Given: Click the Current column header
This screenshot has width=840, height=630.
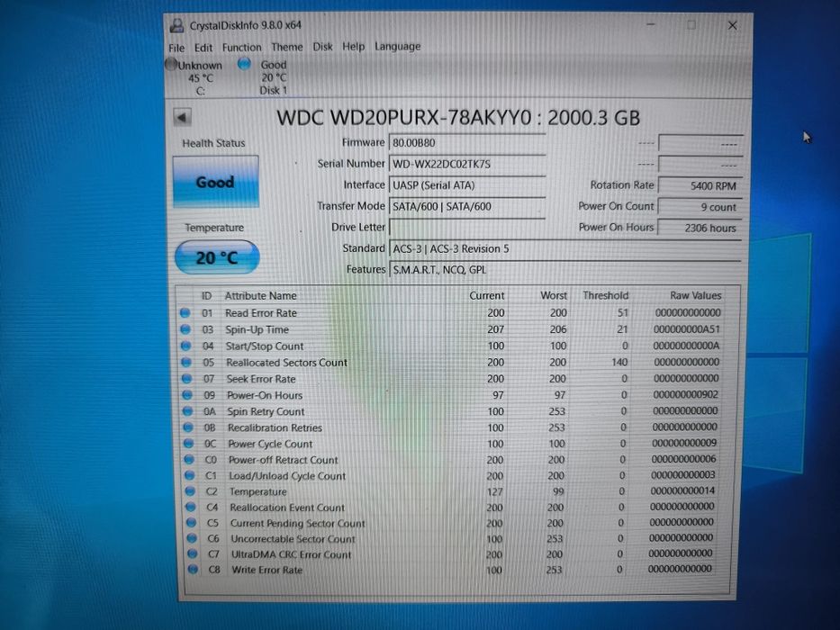Looking at the screenshot, I should [x=486, y=296].
